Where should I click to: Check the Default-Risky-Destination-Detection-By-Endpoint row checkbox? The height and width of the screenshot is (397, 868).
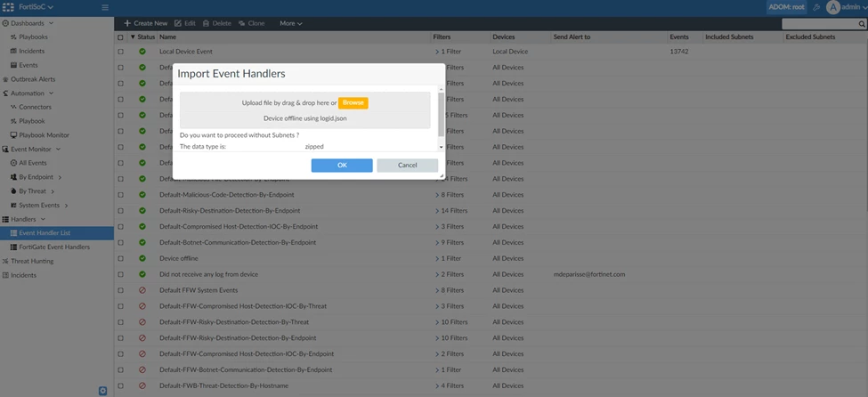point(121,211)
